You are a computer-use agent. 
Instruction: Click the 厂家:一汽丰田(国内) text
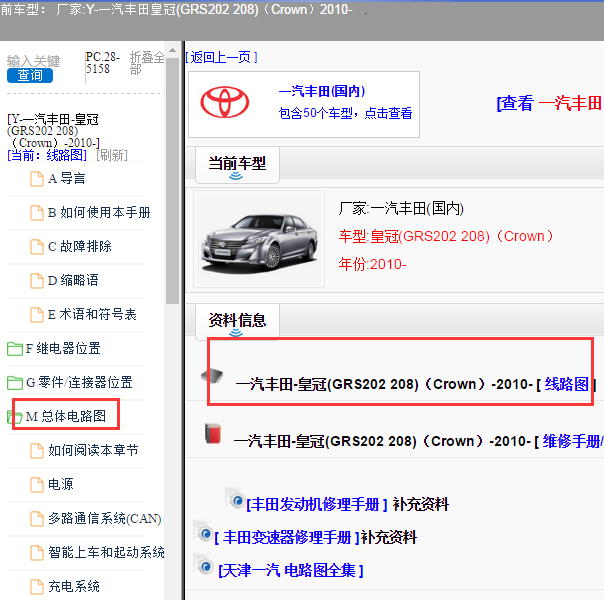point(401,208)
